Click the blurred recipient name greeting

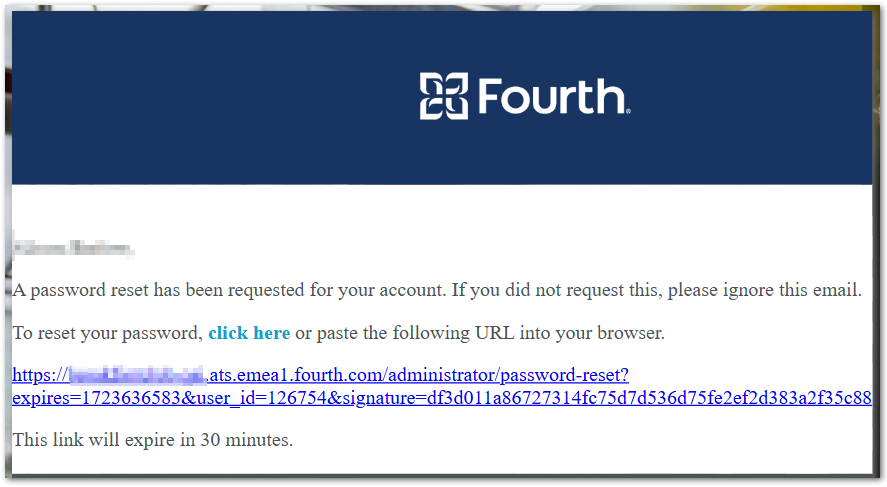click(73, 246)
